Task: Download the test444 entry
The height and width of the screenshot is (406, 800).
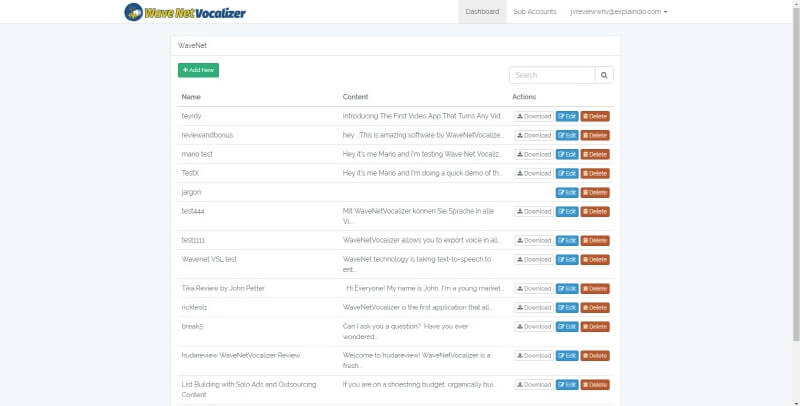Action: (534, 212)
